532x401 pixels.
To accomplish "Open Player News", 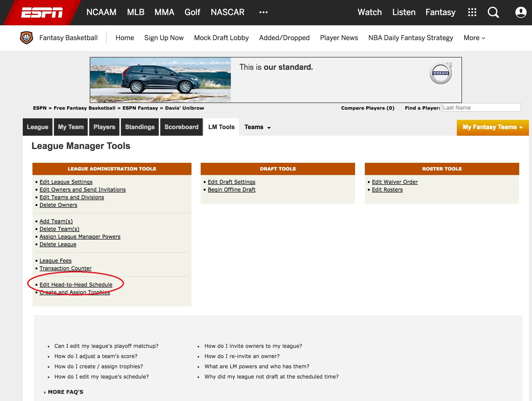I will coord(339,38).
